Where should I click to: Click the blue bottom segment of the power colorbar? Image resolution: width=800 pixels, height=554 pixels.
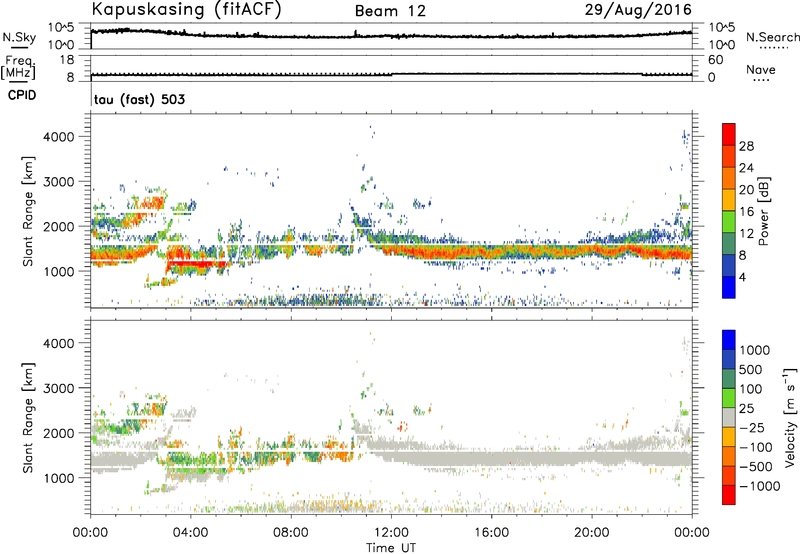pos(729,287)
